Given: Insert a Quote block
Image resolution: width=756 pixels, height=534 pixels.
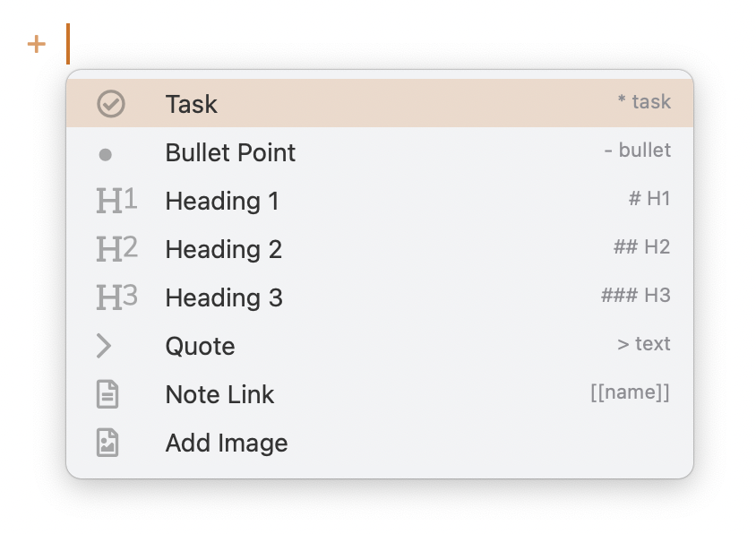Looking at the screenshot, I should [200, 346].
